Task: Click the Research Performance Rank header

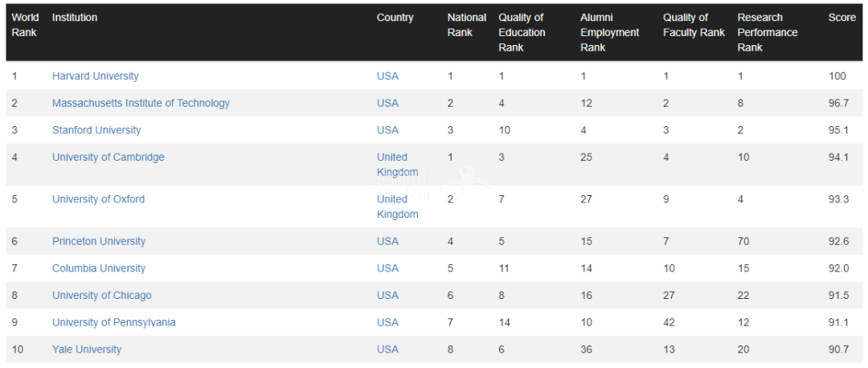Action: tap(768, 33)
